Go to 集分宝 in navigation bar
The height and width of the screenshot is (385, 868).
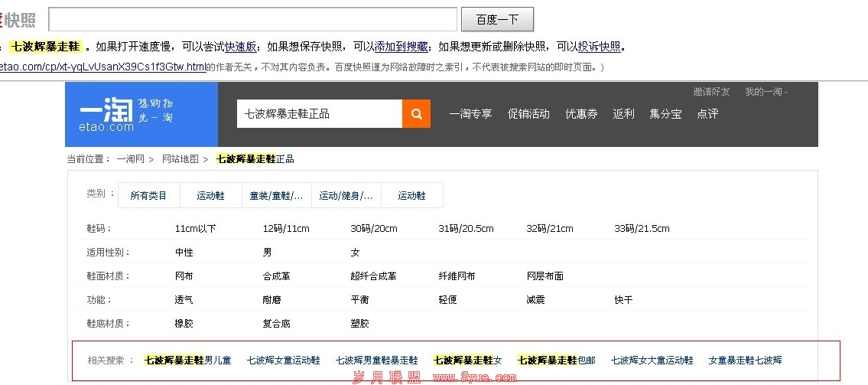point(665,114)
